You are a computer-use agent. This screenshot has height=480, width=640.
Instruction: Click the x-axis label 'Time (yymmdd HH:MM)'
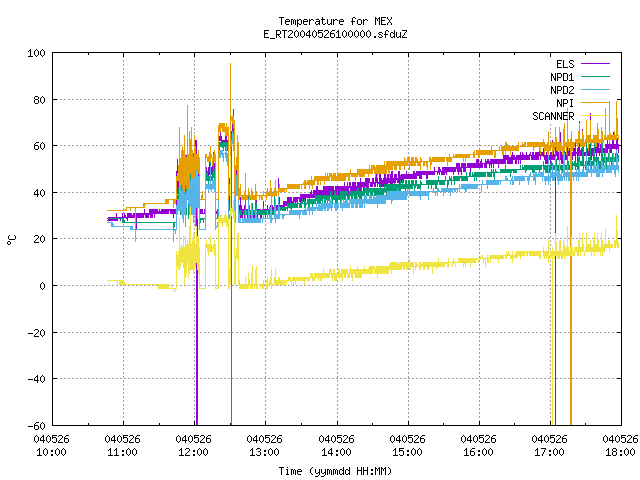[335, 471]
